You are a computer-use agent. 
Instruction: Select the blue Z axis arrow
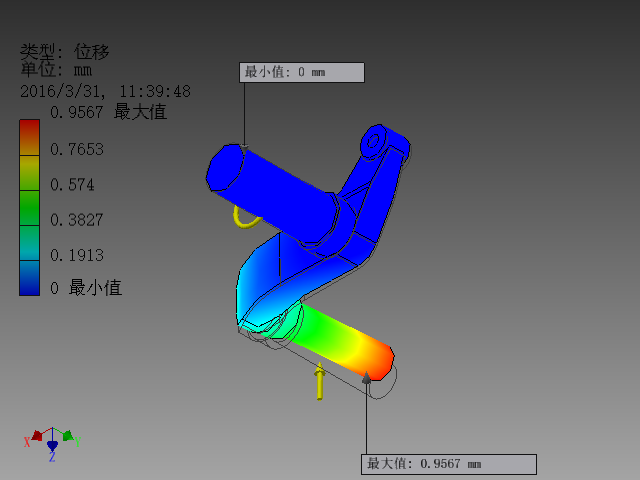click(52, 445)
